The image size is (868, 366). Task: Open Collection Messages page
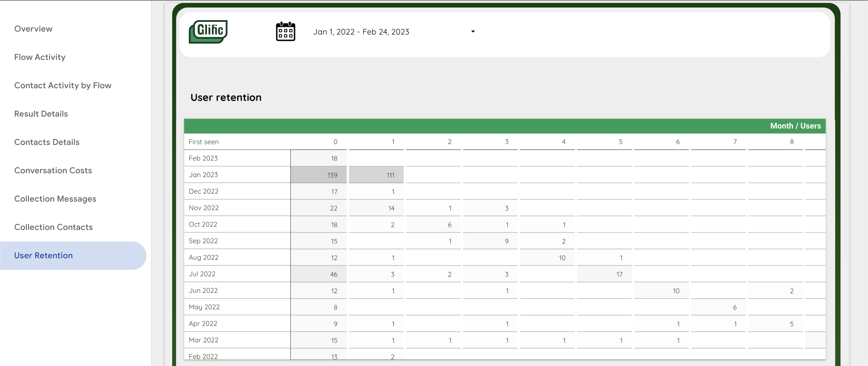(55, 199)
